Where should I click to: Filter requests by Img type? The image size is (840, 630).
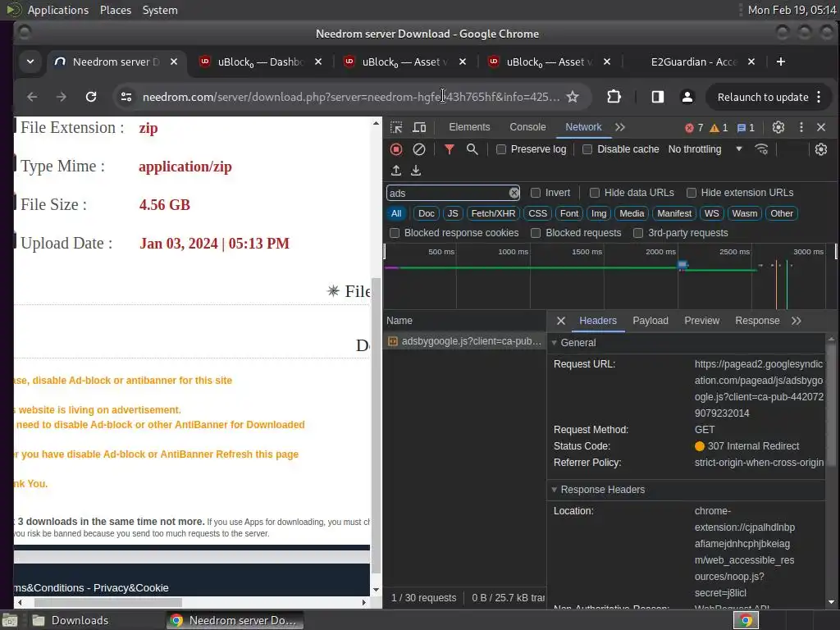tap(598, 214)
